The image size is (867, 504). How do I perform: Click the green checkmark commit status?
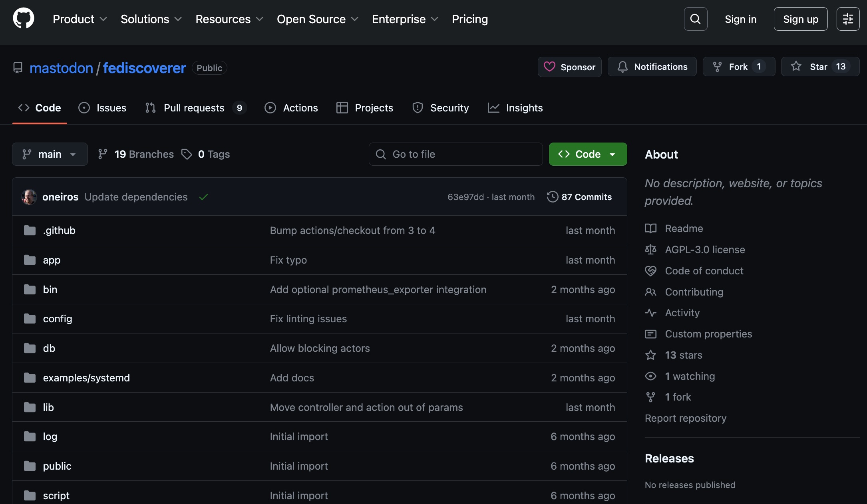point(203,197)
